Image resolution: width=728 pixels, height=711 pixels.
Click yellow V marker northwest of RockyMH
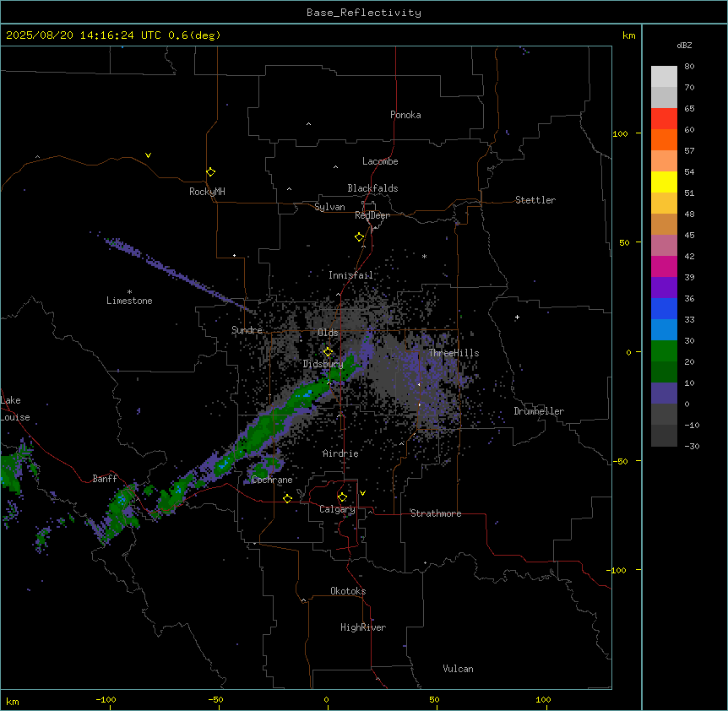click(148, 155)
